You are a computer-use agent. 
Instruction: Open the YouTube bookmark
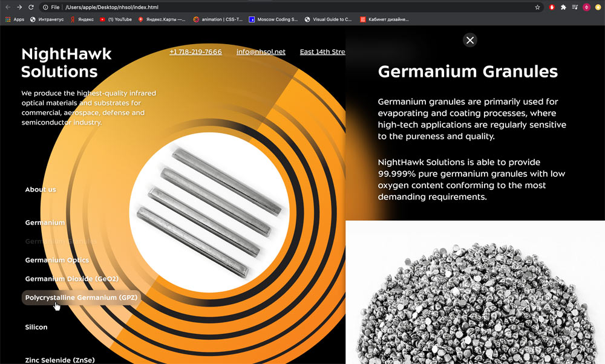[x=116, y=19]
